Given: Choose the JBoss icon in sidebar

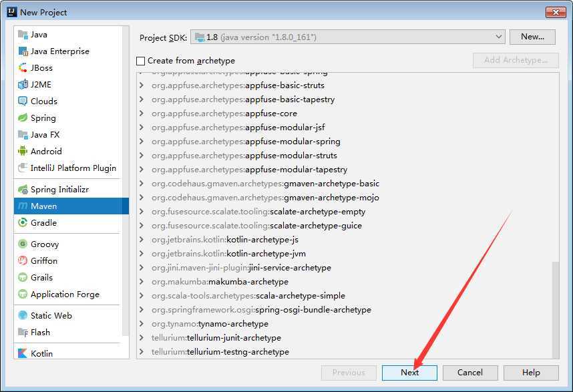Looking at the screenshot, I should [x=23, y=68].
